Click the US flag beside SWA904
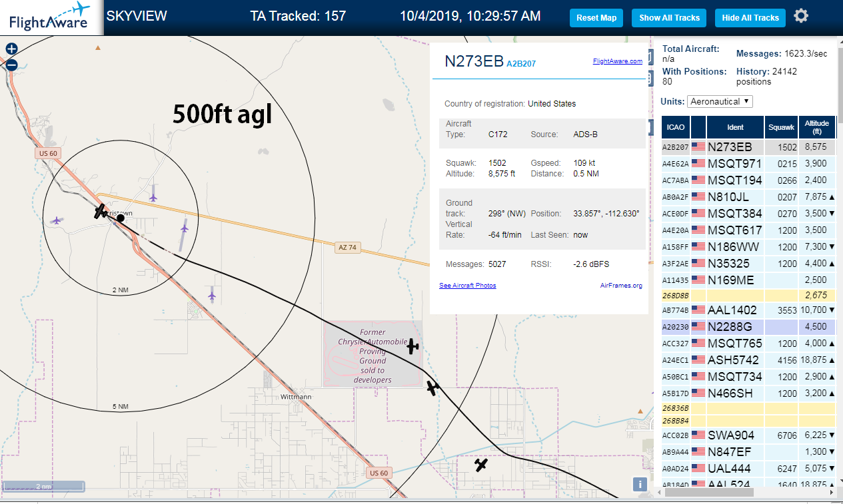 [x=698, y=435]
